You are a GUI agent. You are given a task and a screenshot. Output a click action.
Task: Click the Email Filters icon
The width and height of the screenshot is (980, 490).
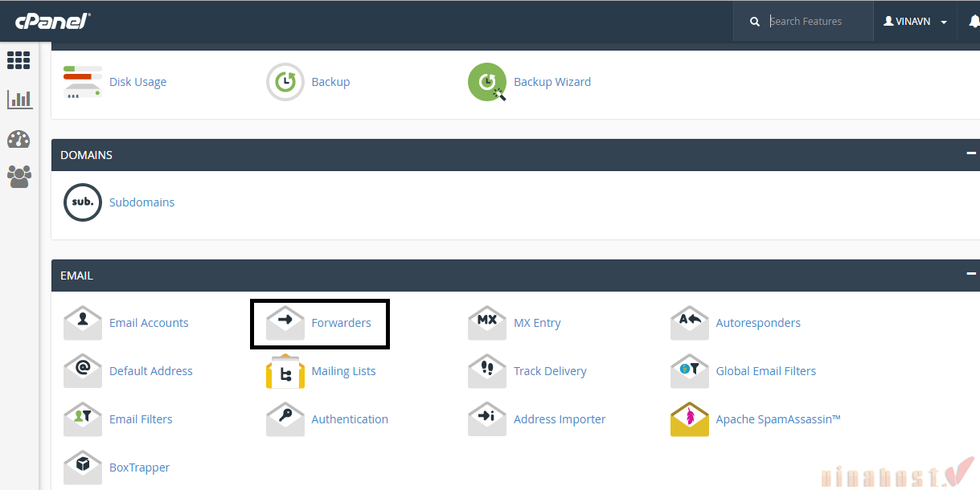coord(83,419)
